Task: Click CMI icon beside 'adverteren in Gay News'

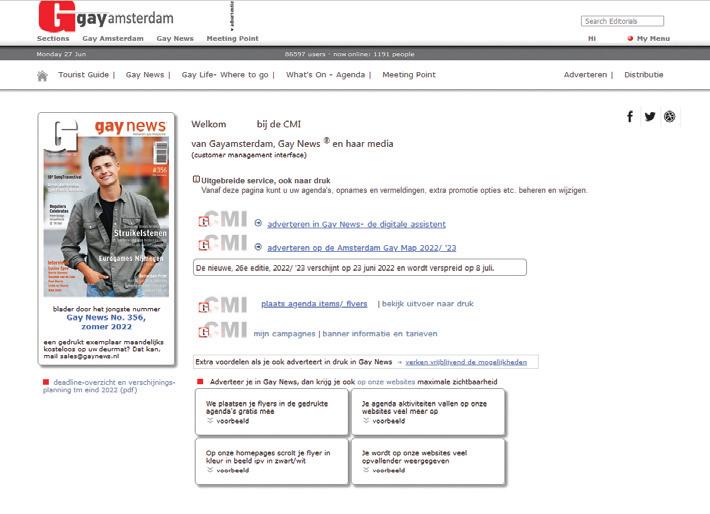Action: pos(223,220)
